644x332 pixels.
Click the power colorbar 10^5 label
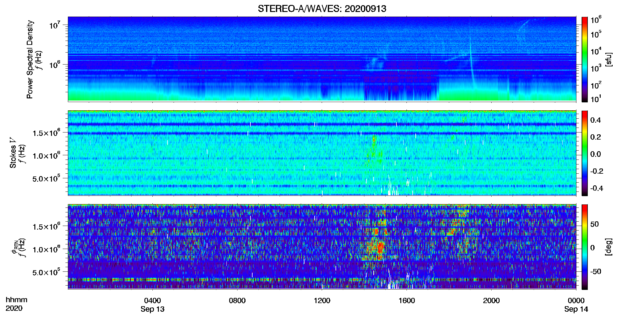[596, 34]
